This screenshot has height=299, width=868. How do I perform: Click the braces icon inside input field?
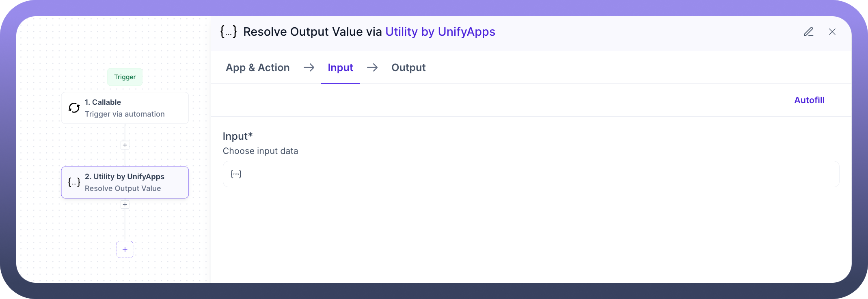click(236, 174)
